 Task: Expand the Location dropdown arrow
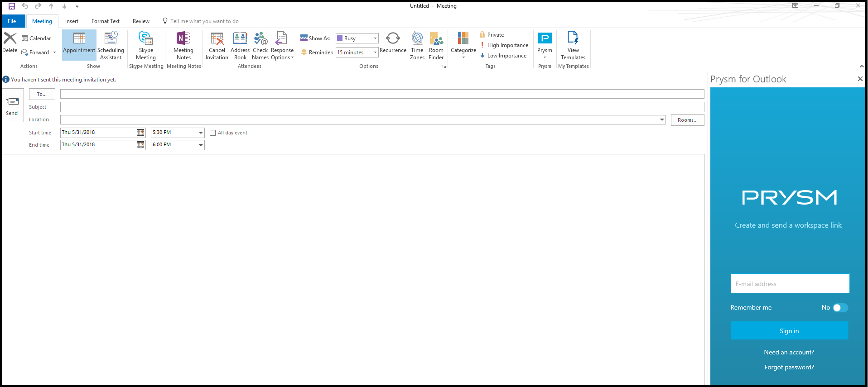click(662, 120)
